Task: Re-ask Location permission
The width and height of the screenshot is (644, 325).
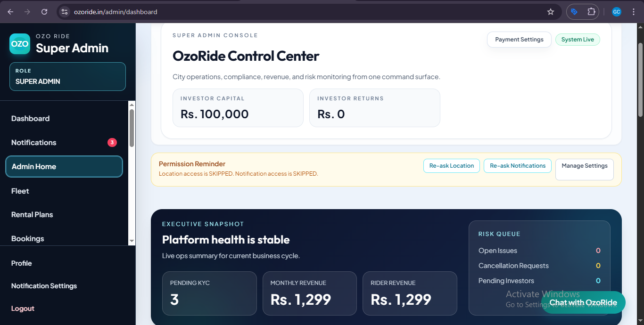Action: click(x=451, y=165)
